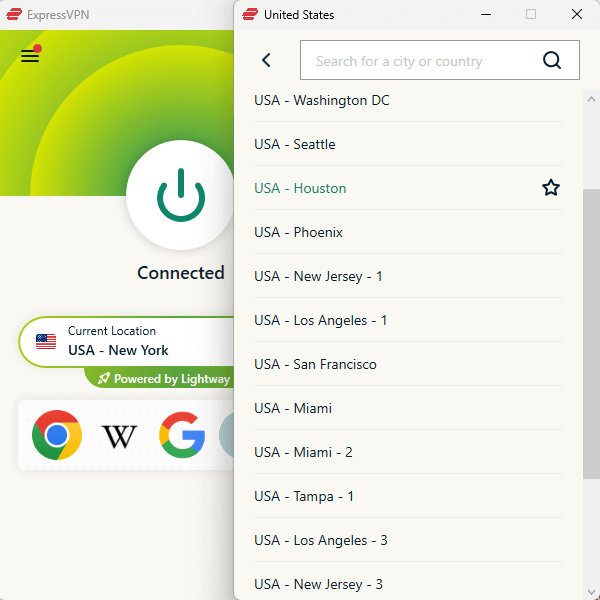
Task: Click the power button to disconnect
Action: tap(180, 194)
